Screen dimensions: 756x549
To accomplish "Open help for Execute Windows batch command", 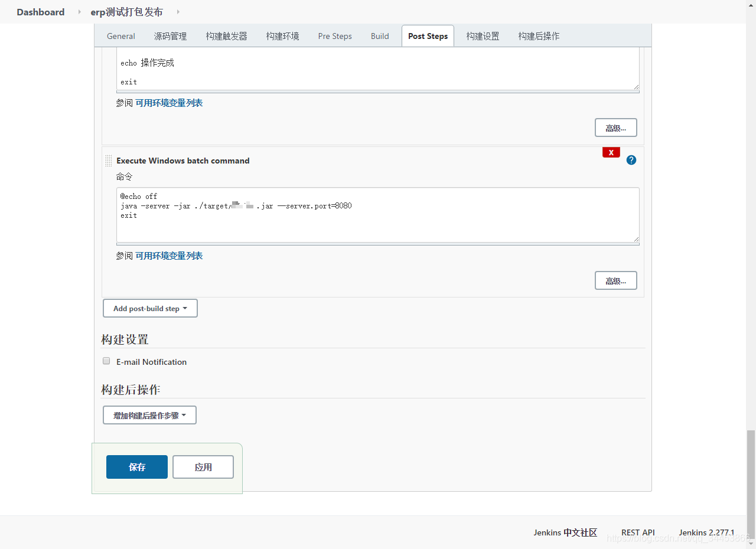I will click(631, 160).
